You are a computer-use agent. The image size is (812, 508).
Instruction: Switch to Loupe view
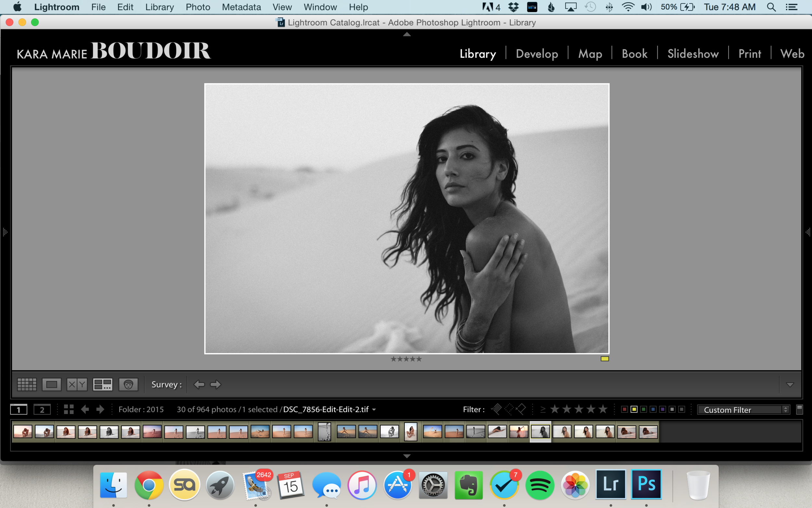[51, 384]
